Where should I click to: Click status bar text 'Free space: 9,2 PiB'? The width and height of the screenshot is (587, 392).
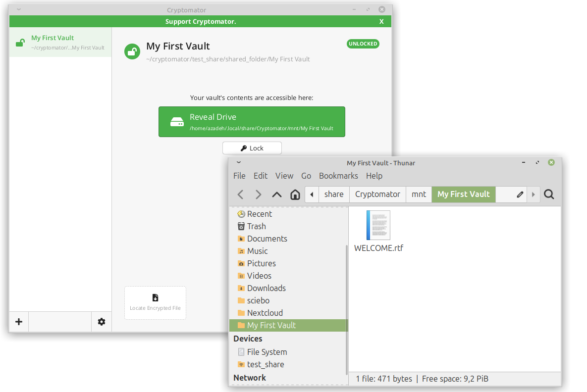pos(455,379)
